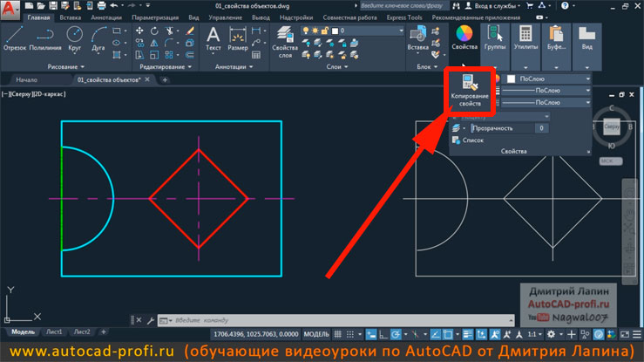The image size is (644, 362).
Task: Click the Move tool in Редактирование
Action: [139, 31]
